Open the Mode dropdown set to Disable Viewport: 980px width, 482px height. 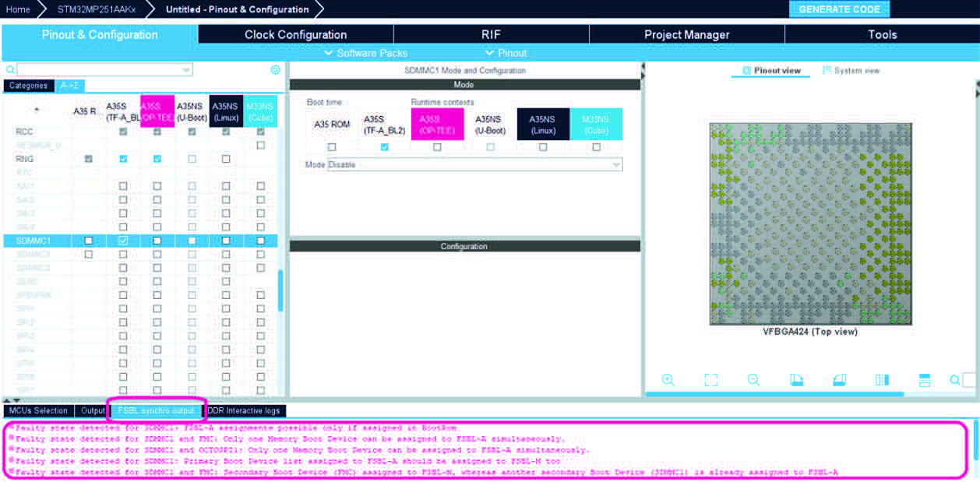click(x=474, y=164)
